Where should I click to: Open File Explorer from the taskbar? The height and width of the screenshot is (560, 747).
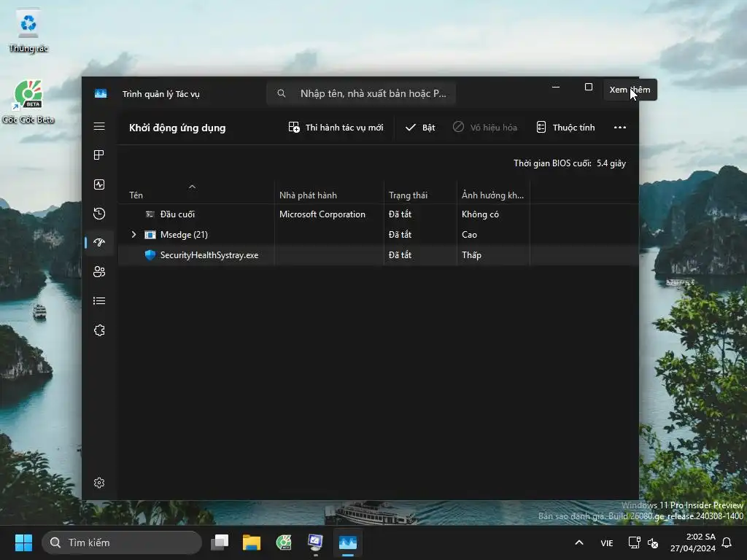click(x=252, y=542)
